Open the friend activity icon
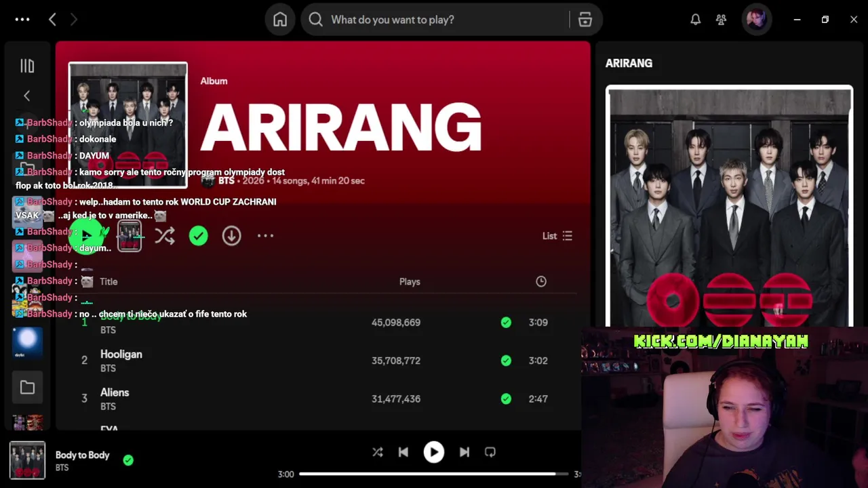Image resolution: width=868 pixels, height=488 pixels. (721, 20)
